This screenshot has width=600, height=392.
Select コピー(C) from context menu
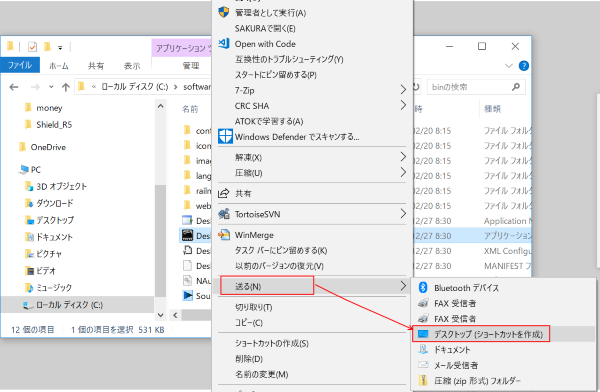(249, 323)
